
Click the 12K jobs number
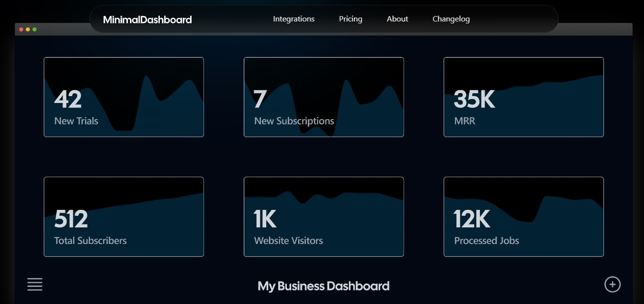(472, 219)
